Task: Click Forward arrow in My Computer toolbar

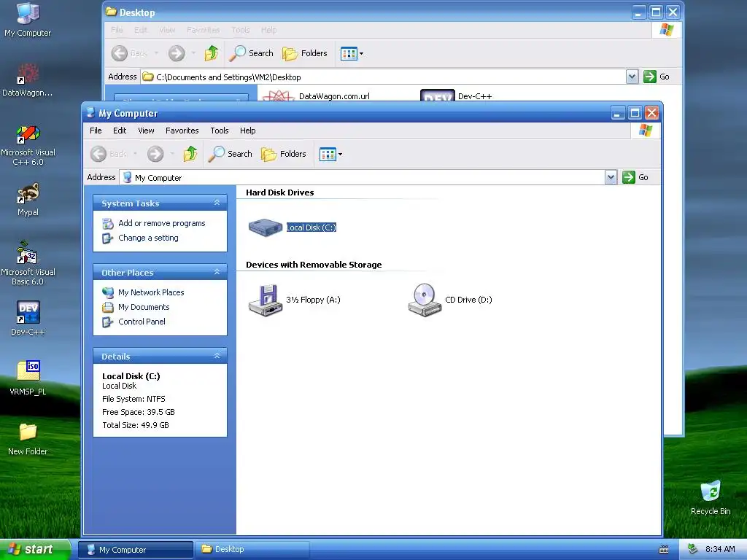Action: (x=155, y=154)
